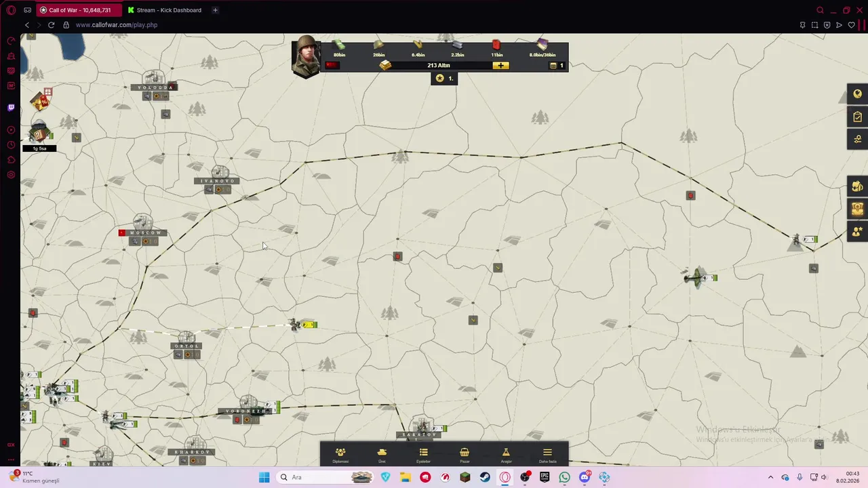Show hidden system tray icons
Viewport: 868px width, 488px height.
click(x=770, y=477)
